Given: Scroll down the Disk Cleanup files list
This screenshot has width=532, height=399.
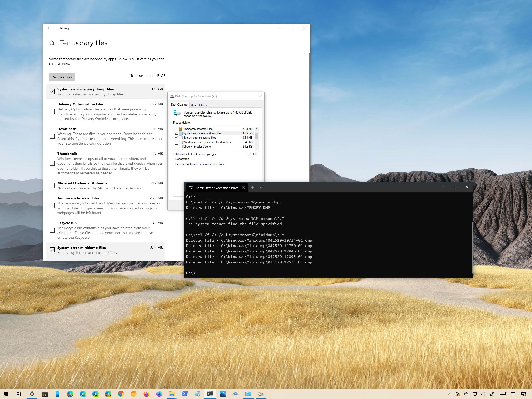Looking at the screenshot, I should 257,148.
